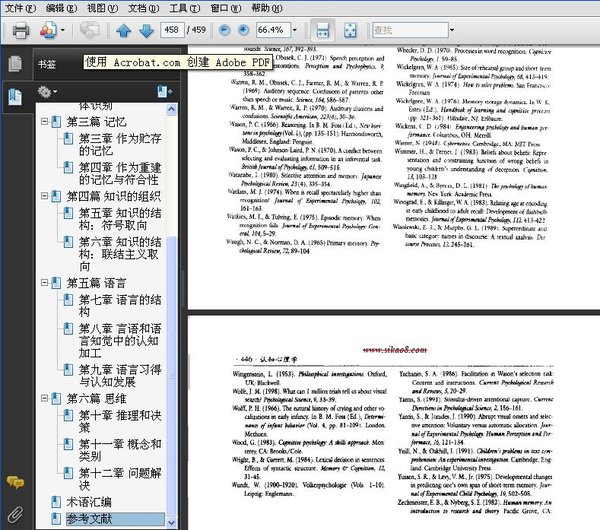Open the 工具 menu
600x530 pixels.
coord(184,8)
